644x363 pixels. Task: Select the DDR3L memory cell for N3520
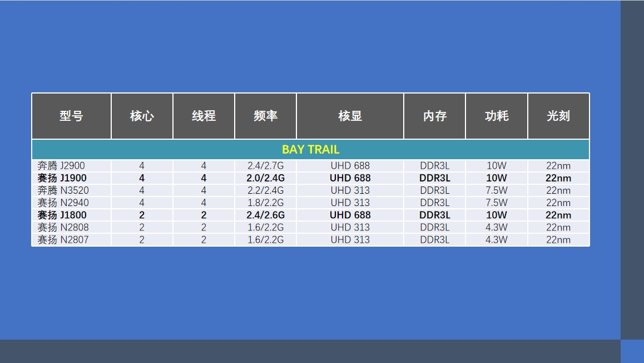click(x=434, y=190)
